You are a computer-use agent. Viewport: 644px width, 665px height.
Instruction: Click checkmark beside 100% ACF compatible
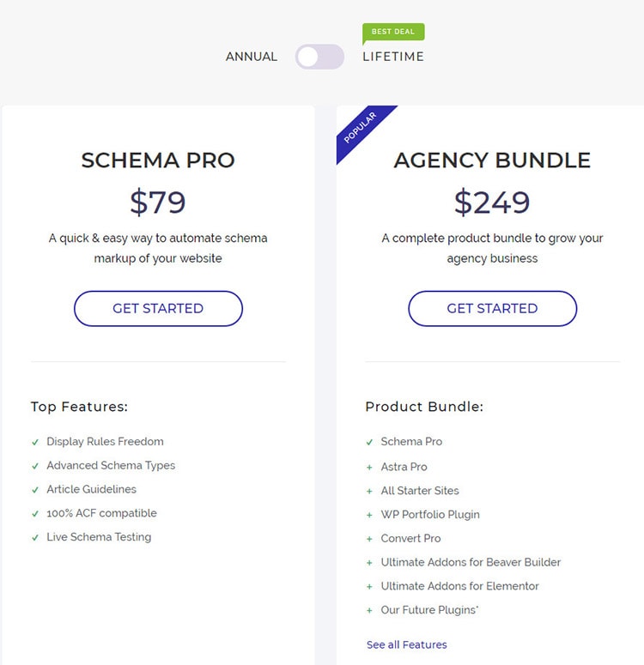click(x=35, y=514)
